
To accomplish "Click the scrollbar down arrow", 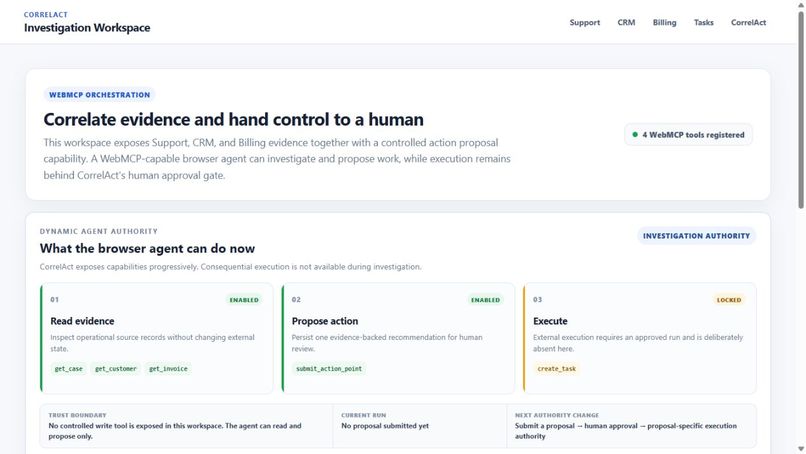I will point(801,449).
